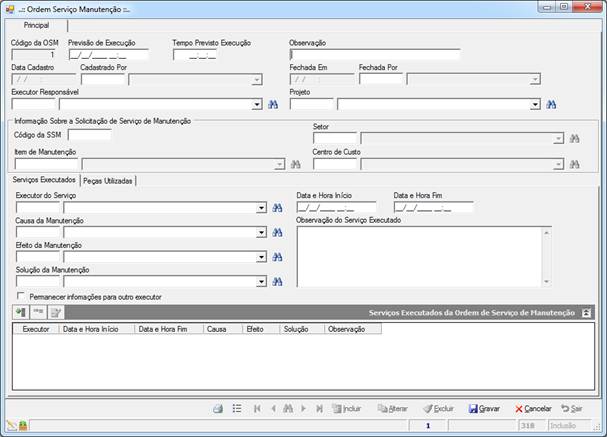Open the Centro de Custo dropdown
607x437 pixels.
point(558,165)
